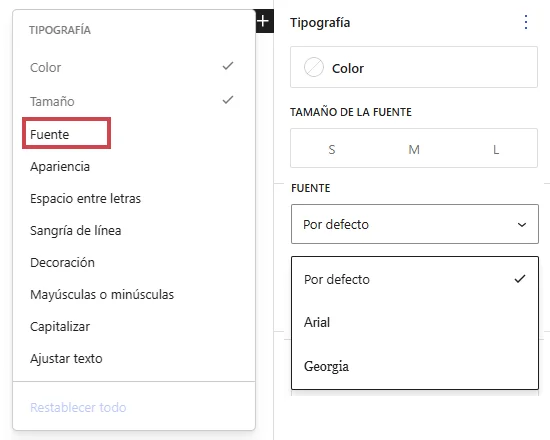Screen dimensions: 550x440
Task: Choose Arial in font list
Action: point(415,322)
